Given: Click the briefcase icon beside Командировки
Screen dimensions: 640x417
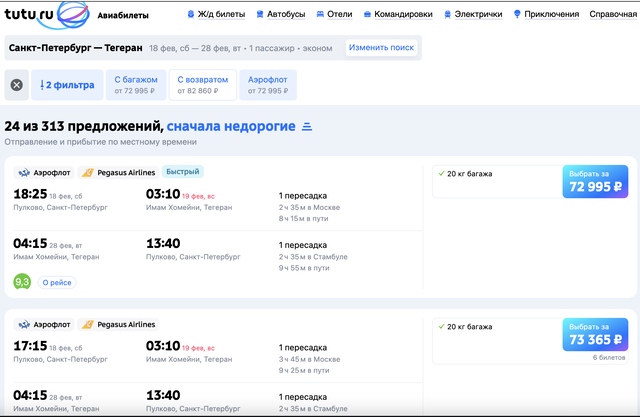Looking at the screenshot, I should 367,14.
